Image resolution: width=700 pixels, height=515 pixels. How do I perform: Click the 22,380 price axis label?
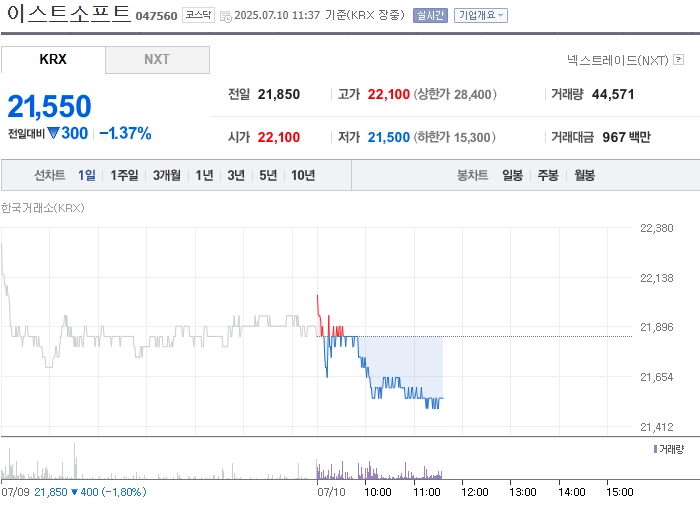(x=657, y=228)
